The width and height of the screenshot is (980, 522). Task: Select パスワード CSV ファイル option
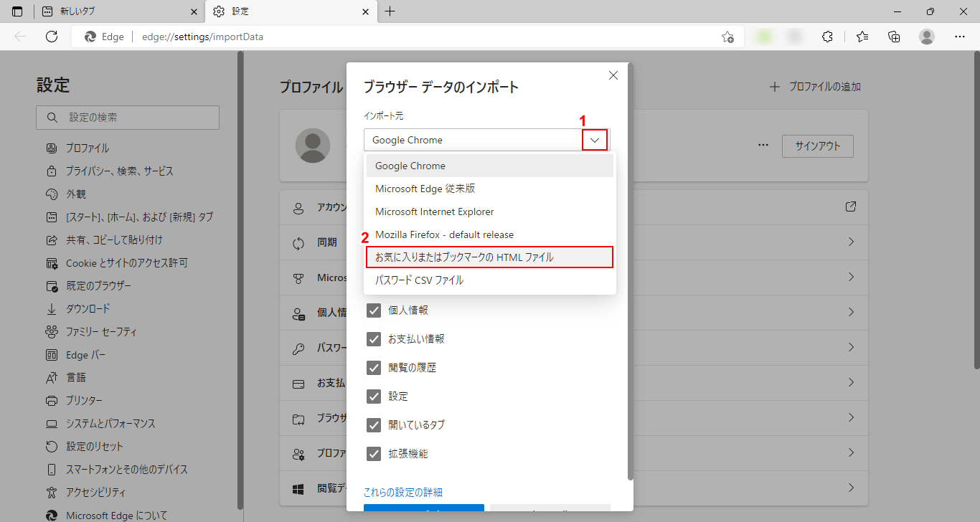490,280
